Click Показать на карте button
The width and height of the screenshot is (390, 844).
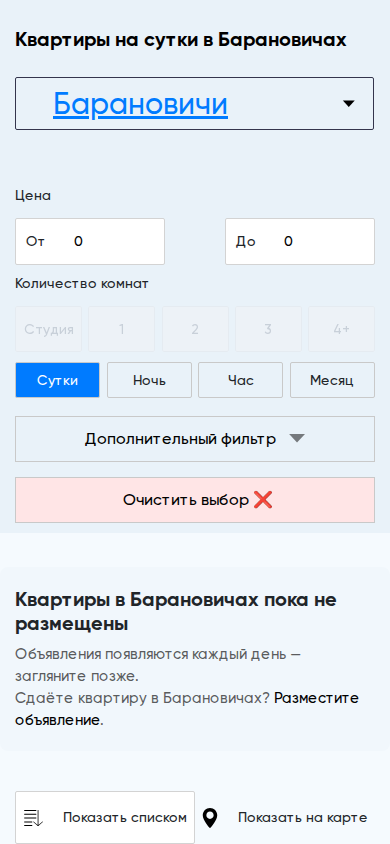(285, 817)
